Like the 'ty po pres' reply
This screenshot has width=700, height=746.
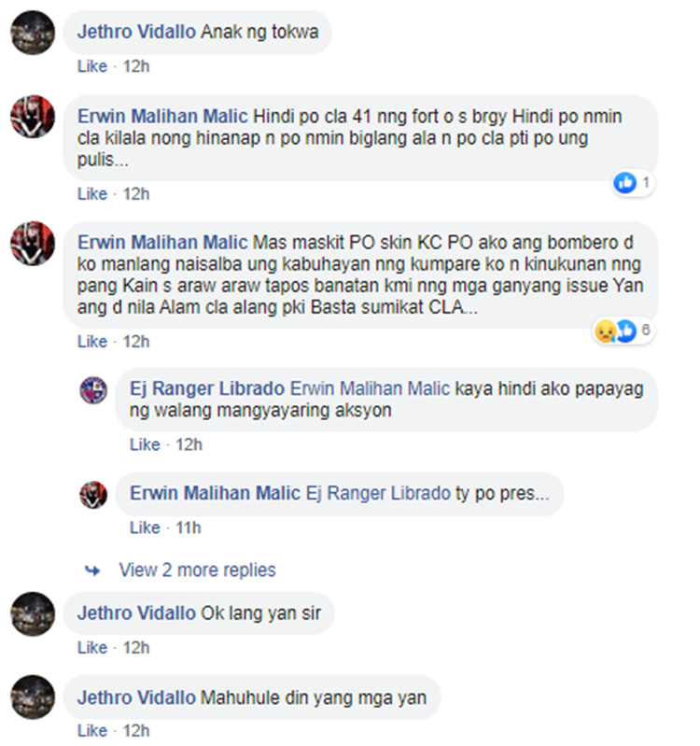pyautogui.click(x=145, y=528)
